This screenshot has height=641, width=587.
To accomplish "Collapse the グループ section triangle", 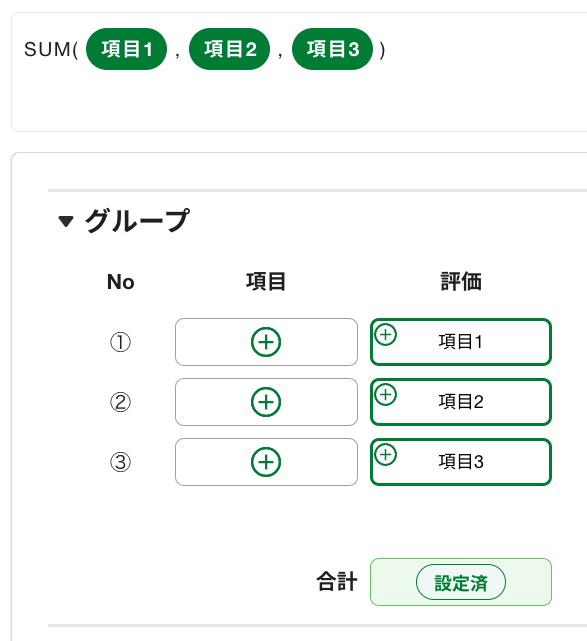I will (66, 221).
